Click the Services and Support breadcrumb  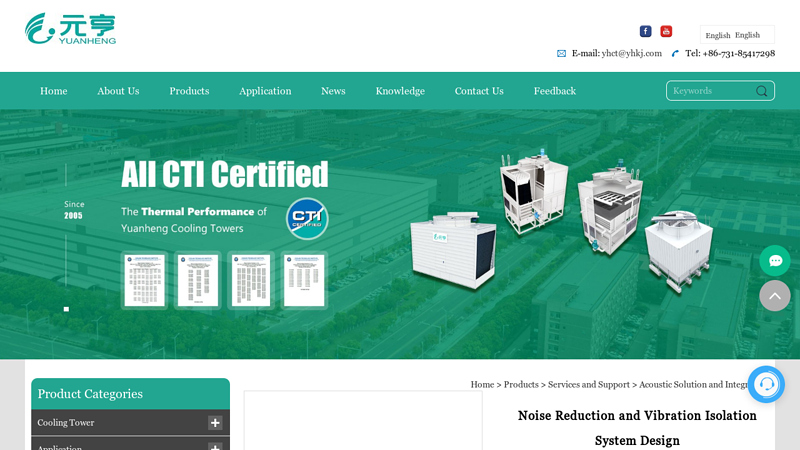(589, 385)
